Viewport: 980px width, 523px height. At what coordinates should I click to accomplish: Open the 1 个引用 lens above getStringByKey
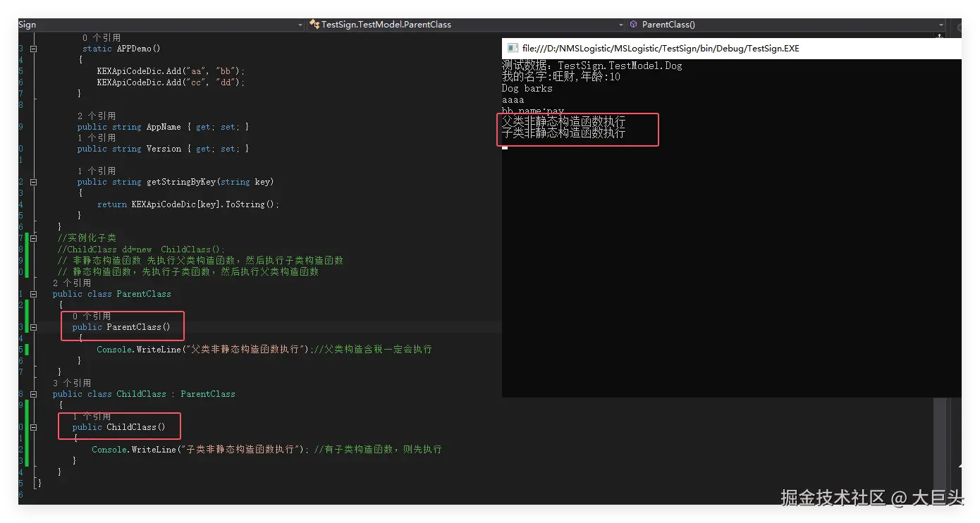(97, 171)
